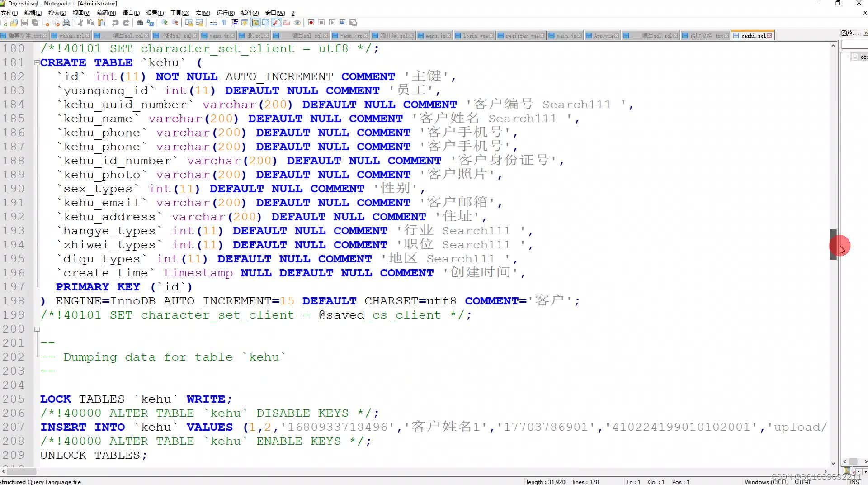
Task: Open the 视图(V) menu
Action: (x=81, y=13)
